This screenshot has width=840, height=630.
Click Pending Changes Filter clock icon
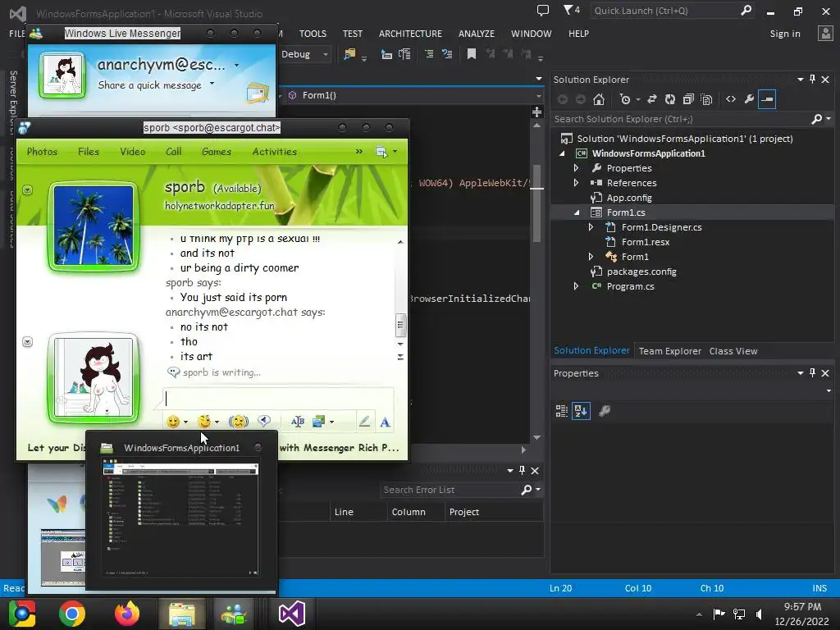point(624,99)
